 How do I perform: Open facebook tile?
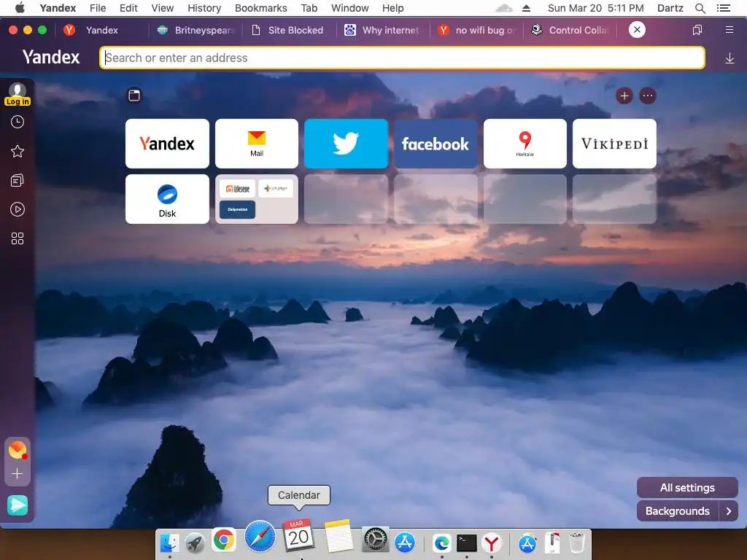[436, 144]
